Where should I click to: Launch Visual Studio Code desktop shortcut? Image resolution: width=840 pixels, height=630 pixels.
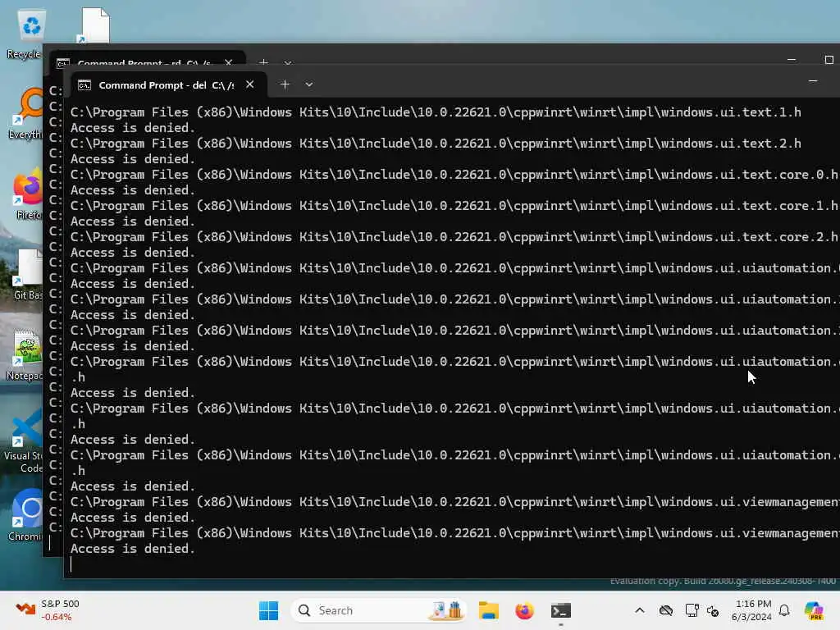tap(25, 441)
